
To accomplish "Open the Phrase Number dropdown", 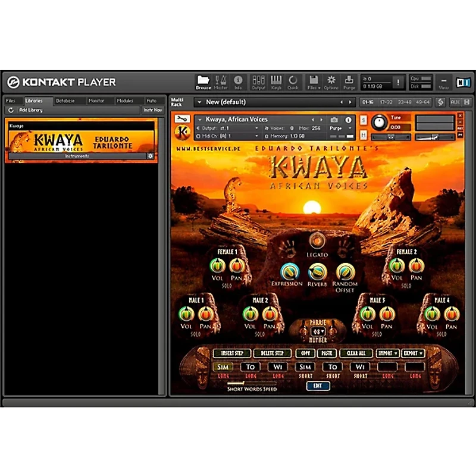I will [x=319, y=331].
